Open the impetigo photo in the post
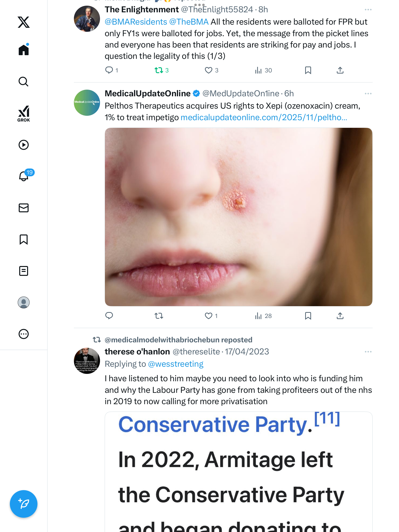The width and height of the screenshot is (399, 532). pyautogui.click(x=238, y=217)
